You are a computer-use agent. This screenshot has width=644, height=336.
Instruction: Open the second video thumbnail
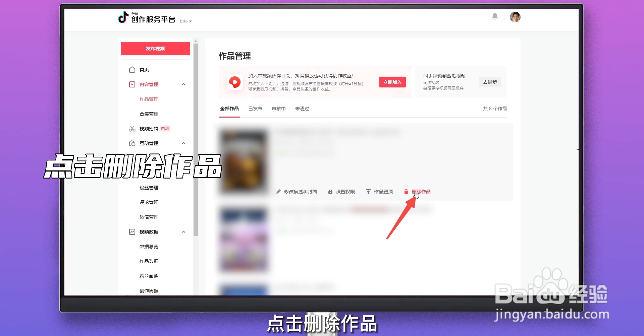244,239
